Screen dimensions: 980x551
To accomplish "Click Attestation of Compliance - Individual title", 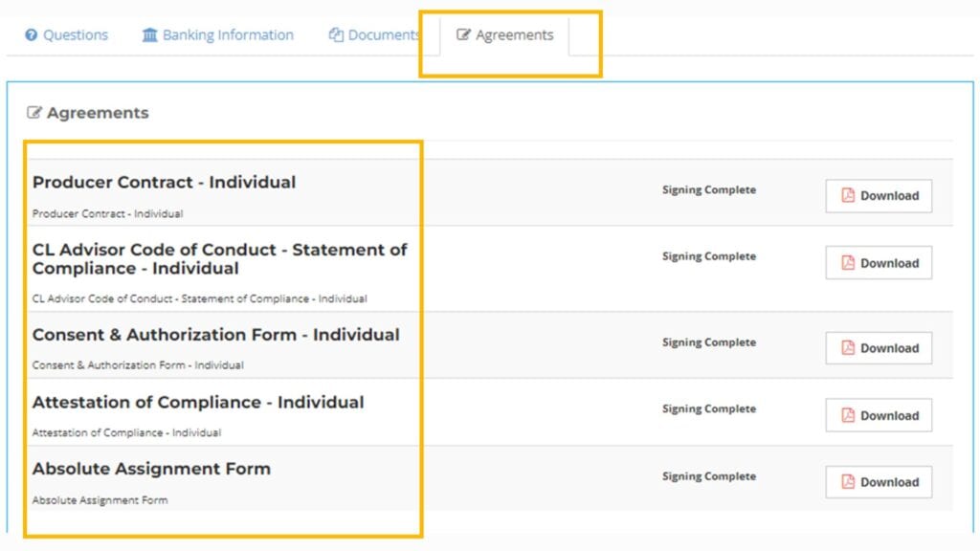I will pyautogui.click(x=198, y=402).
